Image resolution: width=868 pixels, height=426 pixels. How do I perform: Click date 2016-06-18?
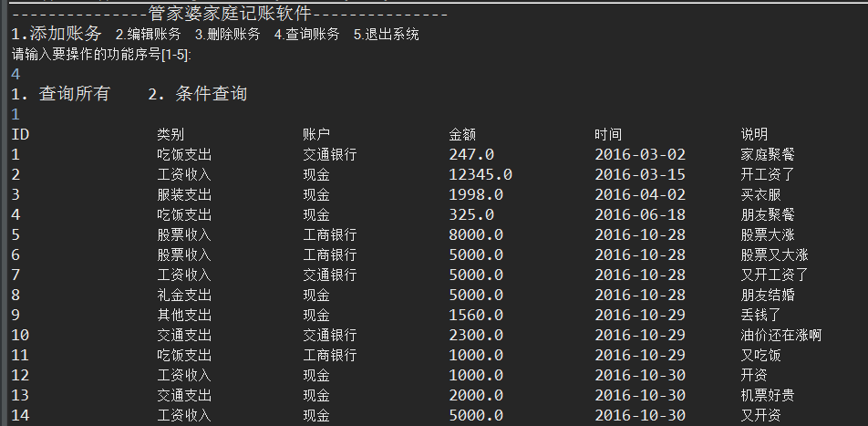(x=640, y=214)
